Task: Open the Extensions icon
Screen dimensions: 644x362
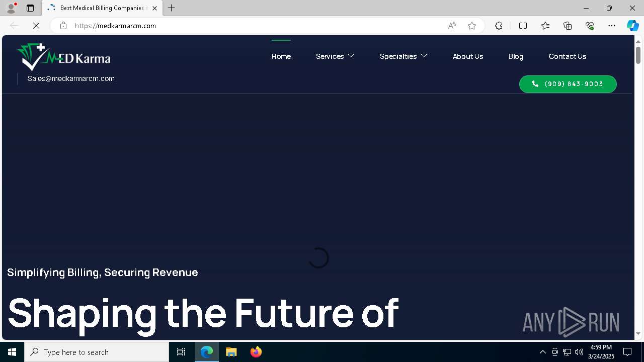Action: point(499,26)
